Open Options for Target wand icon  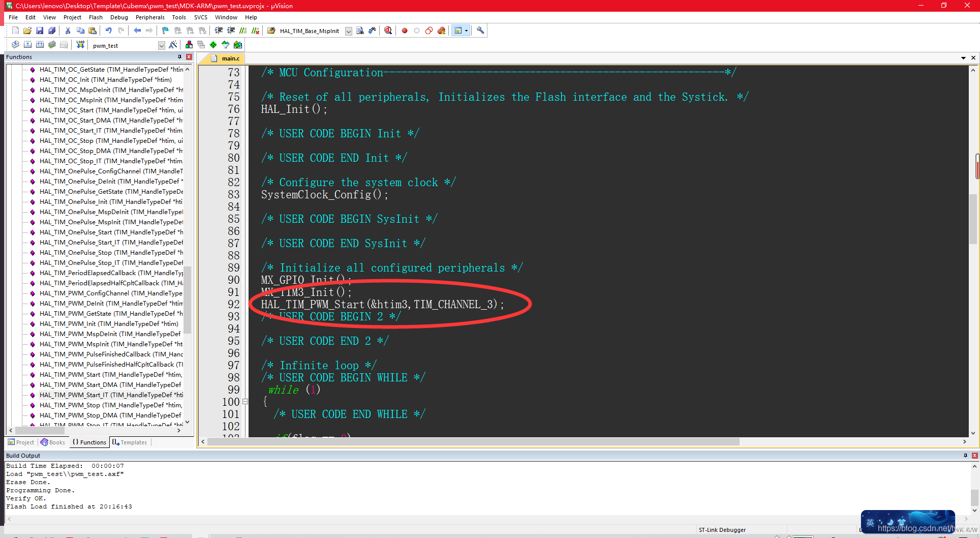click(173, 45)
